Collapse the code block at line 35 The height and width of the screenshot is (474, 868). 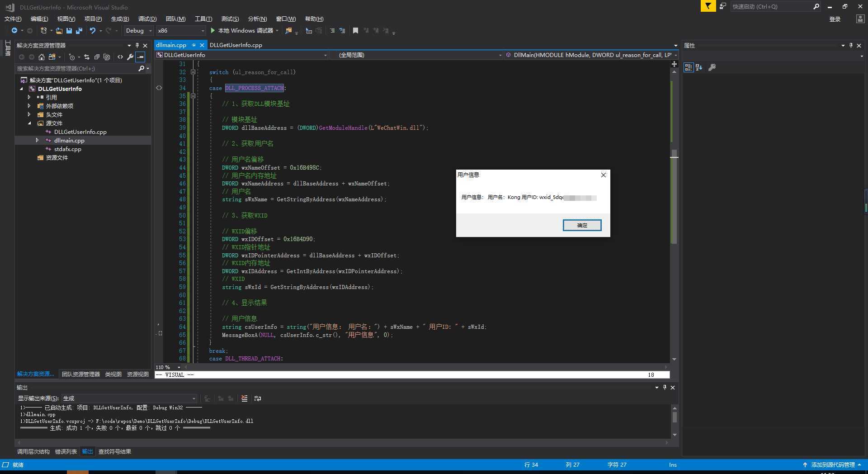(x=193, y=96)
